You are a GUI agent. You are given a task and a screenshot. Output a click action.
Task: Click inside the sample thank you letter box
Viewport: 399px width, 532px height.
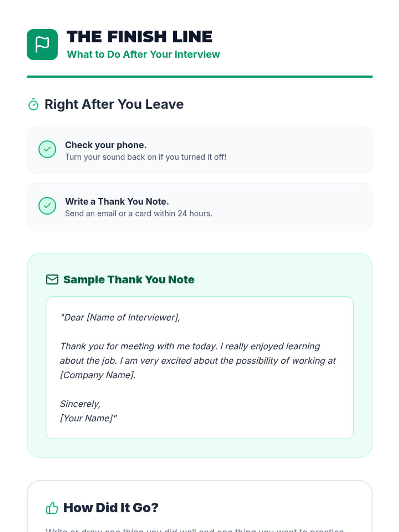tap(199, 367)
